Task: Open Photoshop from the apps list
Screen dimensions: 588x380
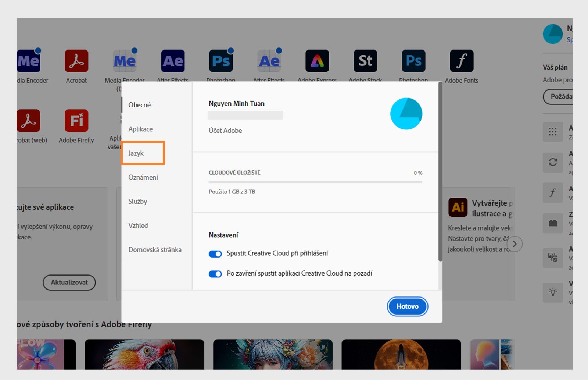Action: point(221,61)
